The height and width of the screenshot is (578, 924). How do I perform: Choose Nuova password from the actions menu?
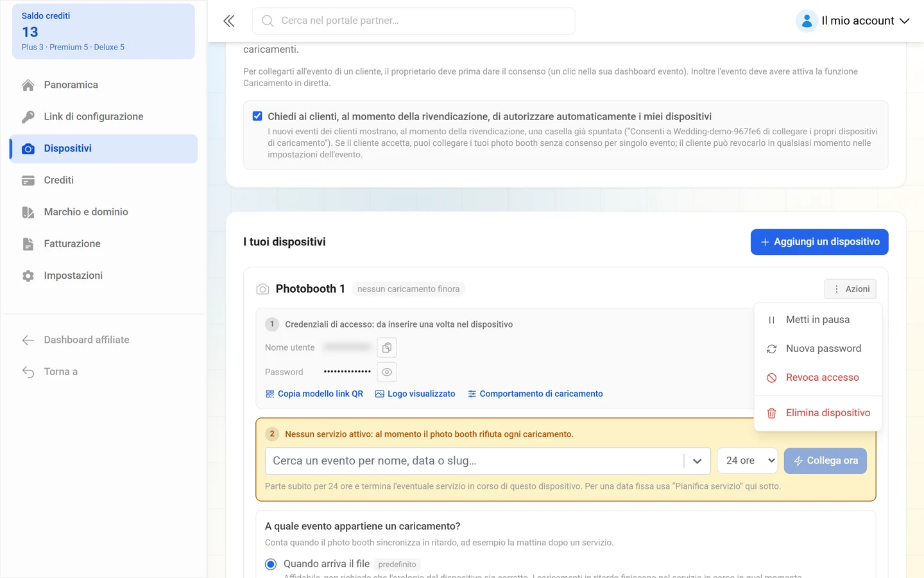point(818,349)
